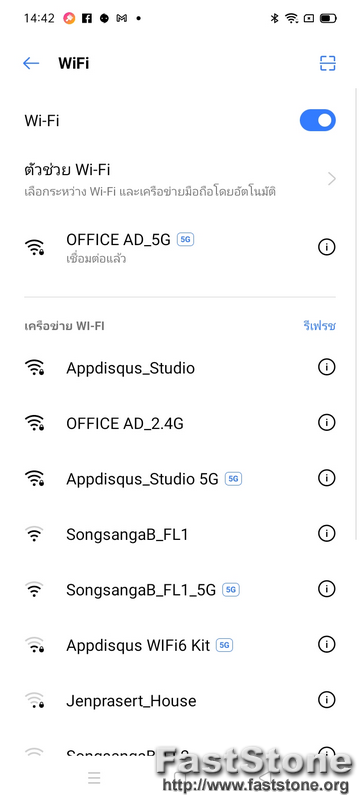Image resolution: width=360 pixels, height=800 pixels.
Task: Open the QR code scanner icon
Action: coord(327,63)
